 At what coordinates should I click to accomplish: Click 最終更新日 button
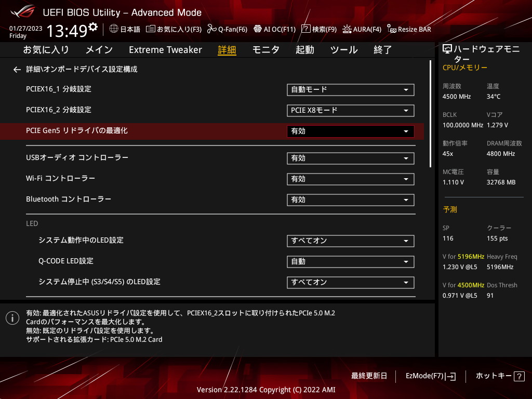[x=369, y=376]
